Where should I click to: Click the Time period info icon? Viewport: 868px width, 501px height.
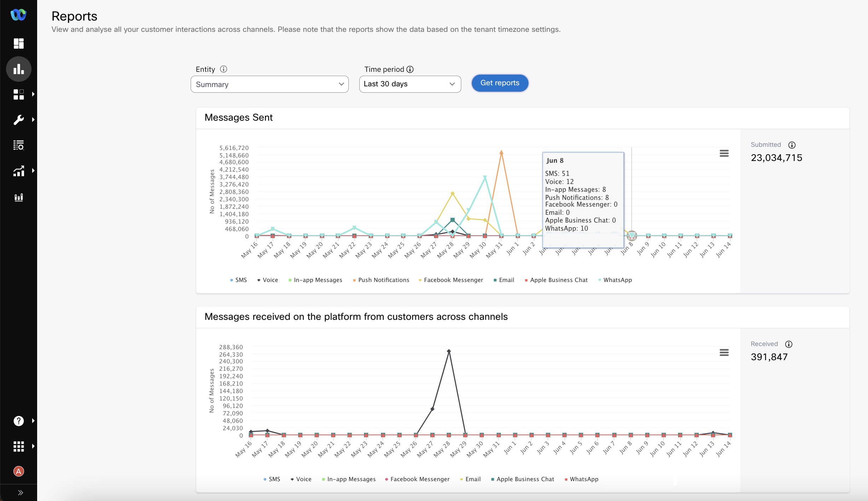coord(410,69)
